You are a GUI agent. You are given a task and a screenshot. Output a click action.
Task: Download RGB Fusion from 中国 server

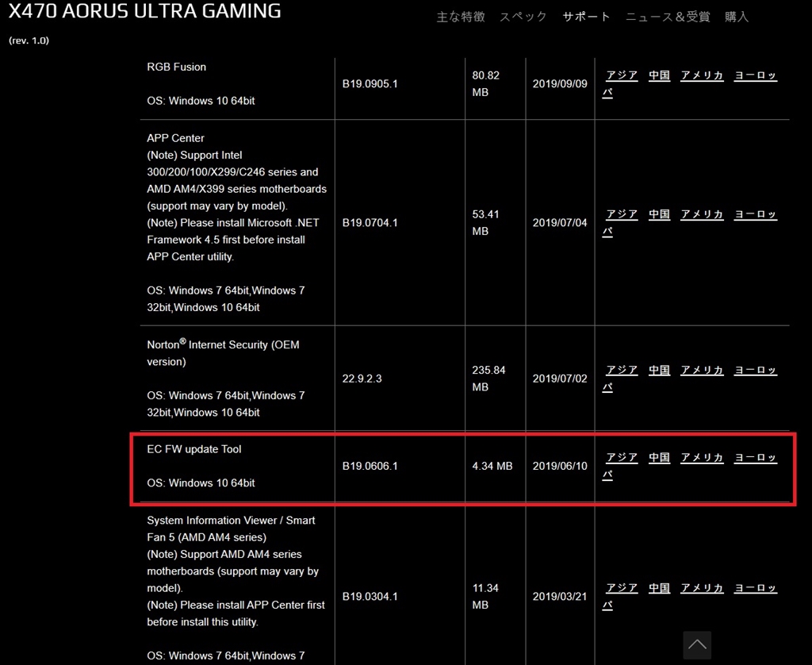(659, 75)
